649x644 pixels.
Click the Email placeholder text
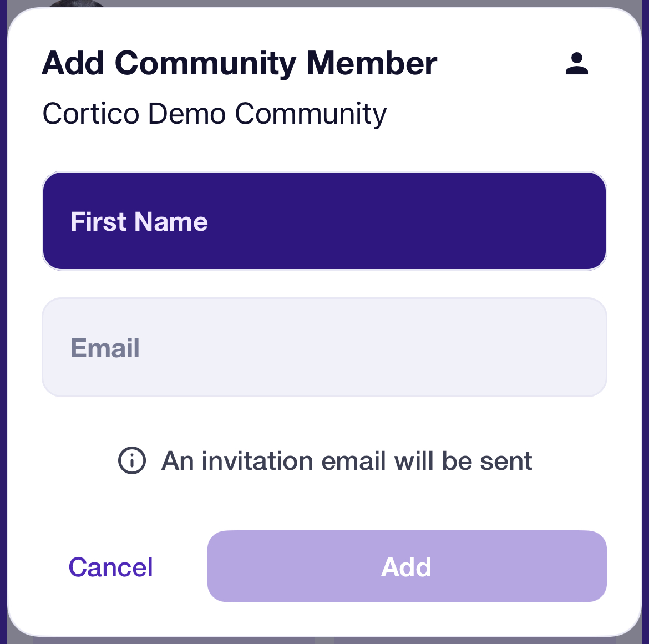tap(105, 348)
